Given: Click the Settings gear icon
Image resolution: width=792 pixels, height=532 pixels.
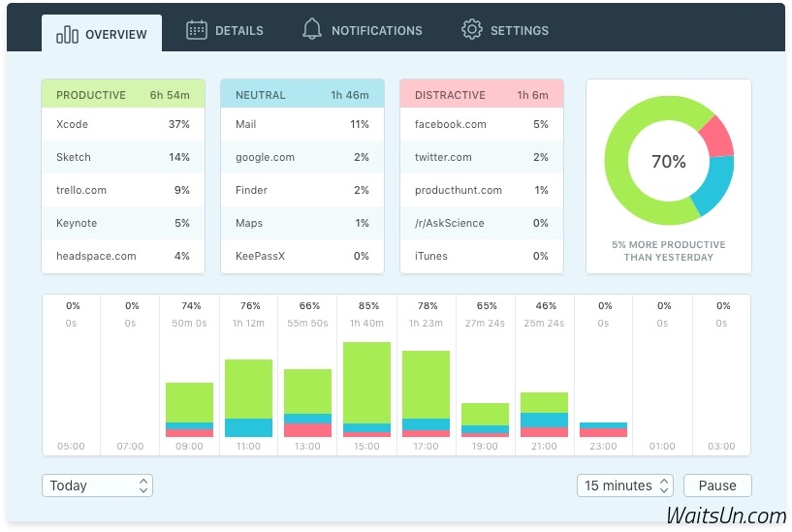Looking at the screenshot, I should click(x=472, y=30).
